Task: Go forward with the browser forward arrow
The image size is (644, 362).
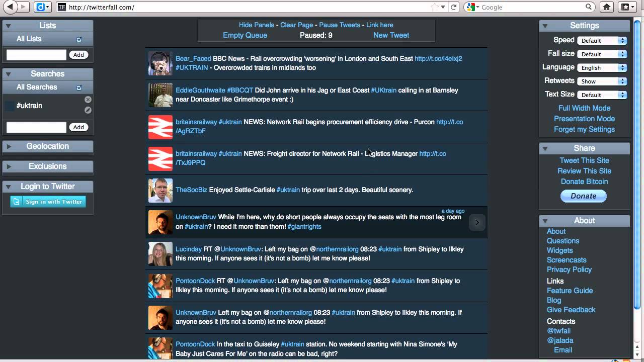Action: tap(23, 7)
